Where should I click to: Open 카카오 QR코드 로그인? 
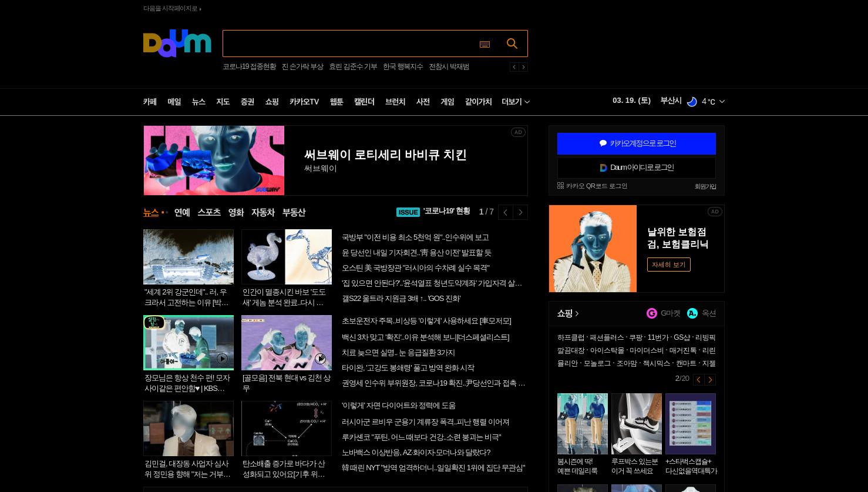tap(592, 186)
